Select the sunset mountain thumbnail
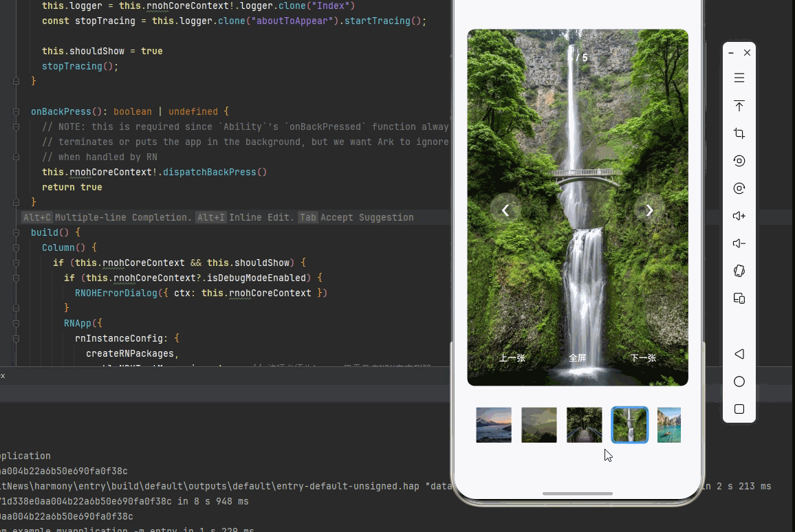This screenshot has width=795, height=532. coord(494,425)
